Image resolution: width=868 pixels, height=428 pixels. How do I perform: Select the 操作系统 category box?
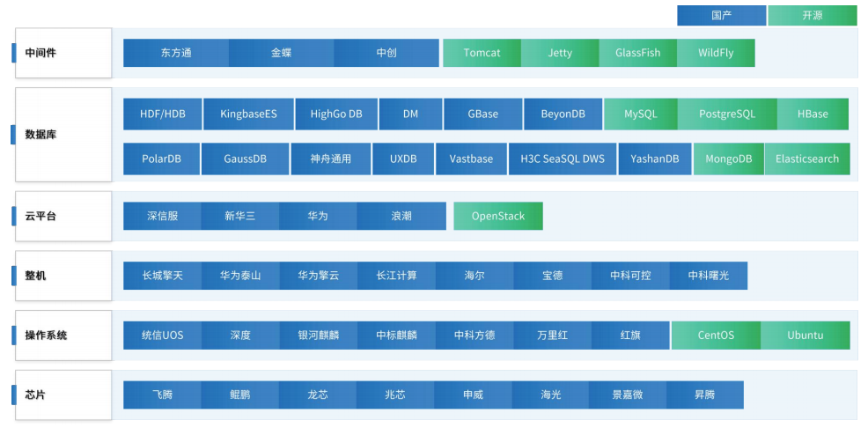coord(63,335)
